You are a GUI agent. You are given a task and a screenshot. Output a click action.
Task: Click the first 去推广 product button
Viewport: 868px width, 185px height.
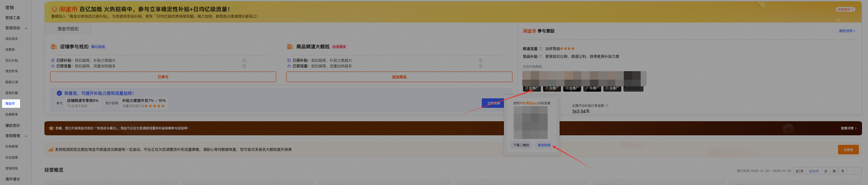click(532, 88)
